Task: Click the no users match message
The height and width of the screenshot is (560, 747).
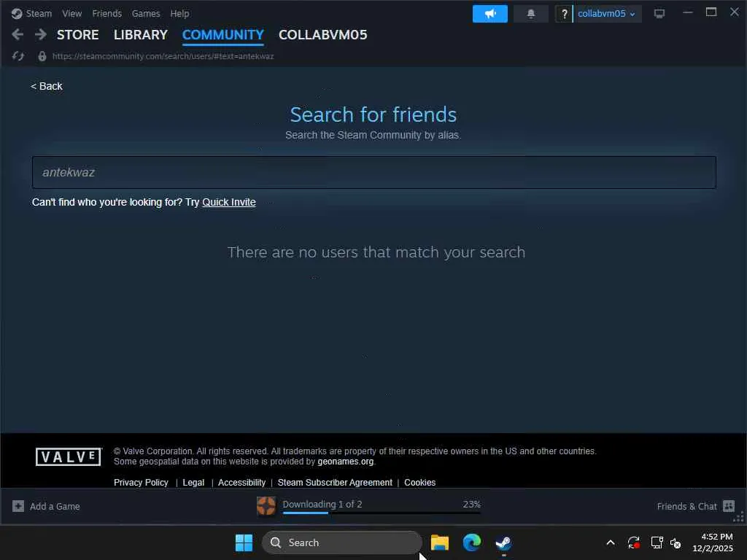Action: pyautogui.click(x=376, y=252)
